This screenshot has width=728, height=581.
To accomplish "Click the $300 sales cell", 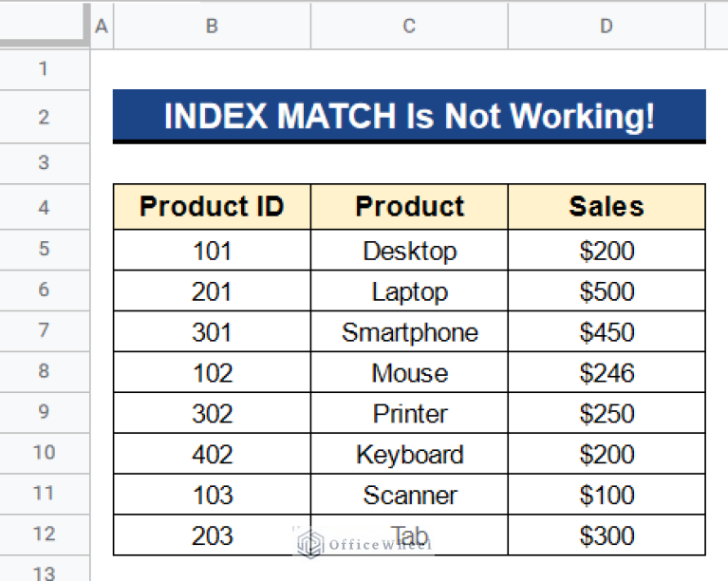I will tap(607, 536).
